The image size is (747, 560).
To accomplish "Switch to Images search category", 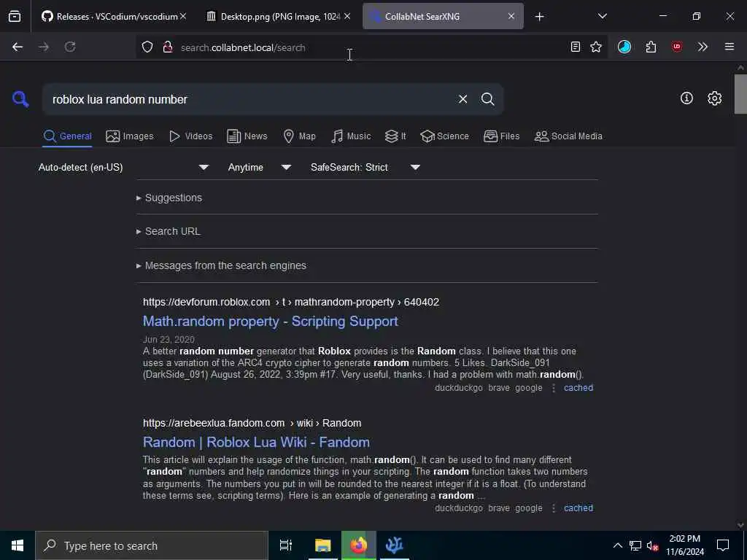I will (x=130, y=136).
